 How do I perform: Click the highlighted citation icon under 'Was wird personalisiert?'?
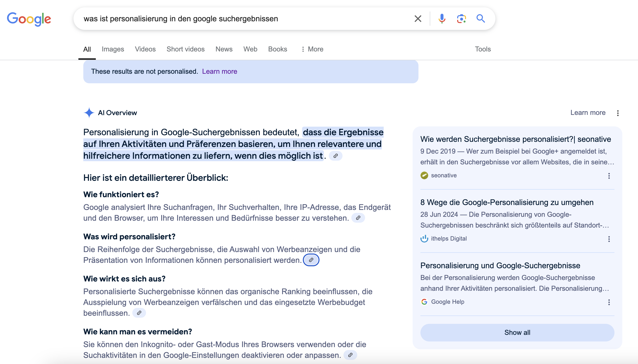311,260
